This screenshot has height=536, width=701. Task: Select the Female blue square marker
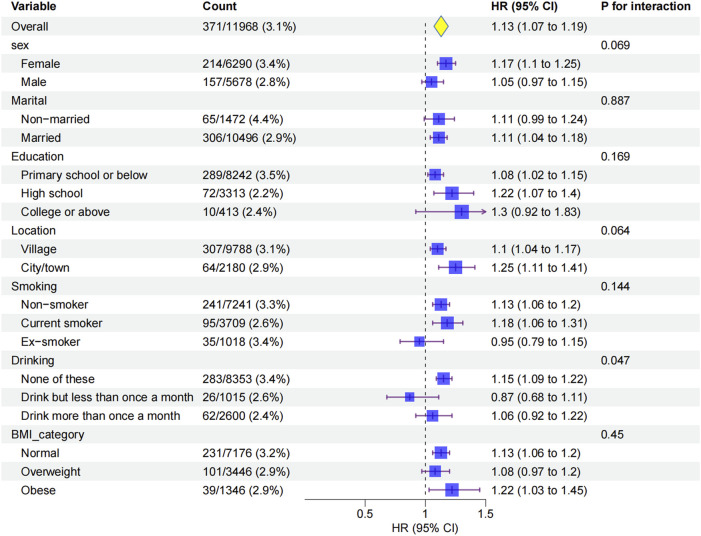pyautogui.click(x=446, y=64)
